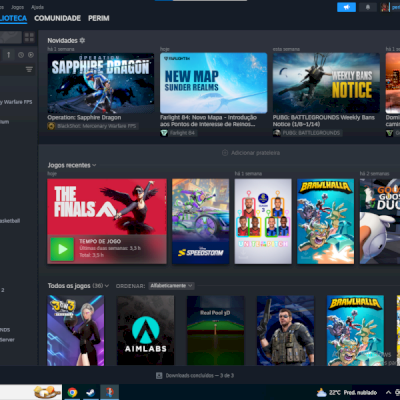Open the Sapphire Dragon news image
This screenshot has height=400, width=400.
pyautogui.click(x=101, y=83)
